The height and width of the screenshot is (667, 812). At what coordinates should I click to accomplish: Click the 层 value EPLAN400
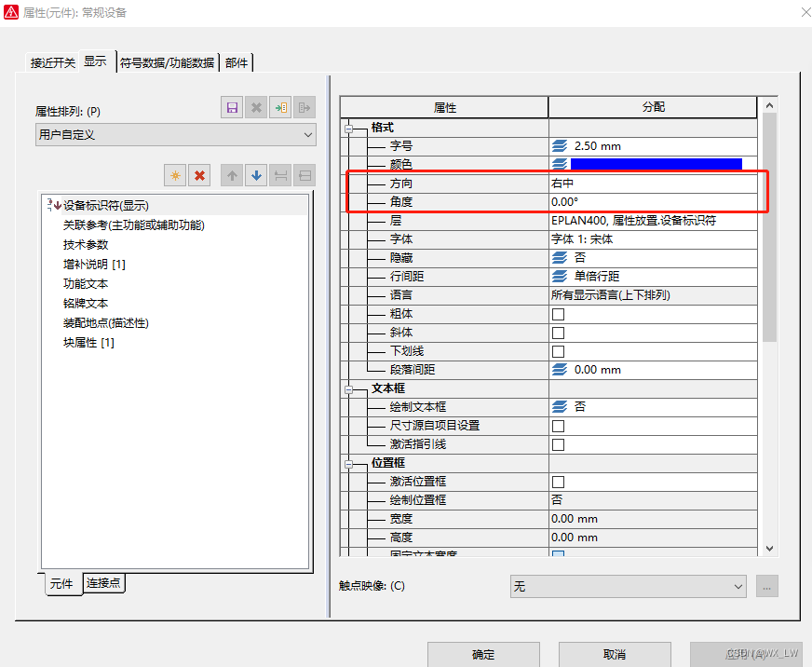(653, 221)
